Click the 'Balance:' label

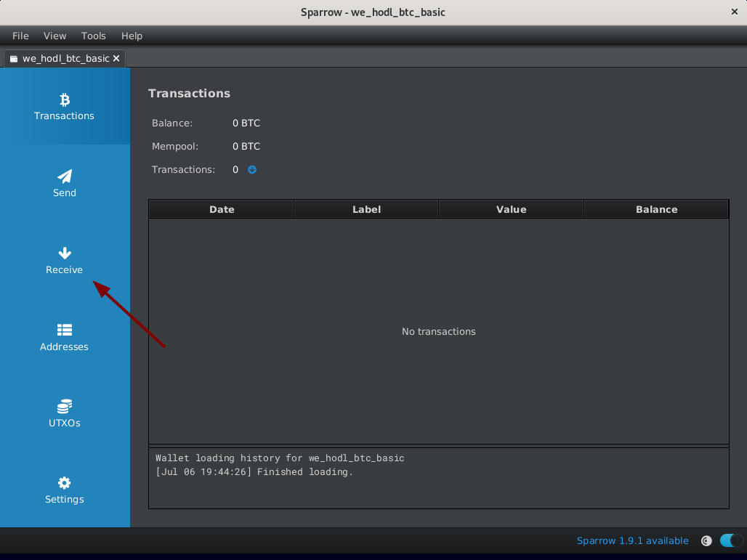point(172,123)
